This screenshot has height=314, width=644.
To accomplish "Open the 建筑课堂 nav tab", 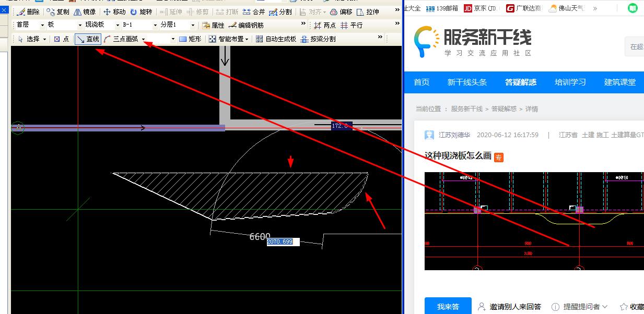I will (x=620, y=82).
